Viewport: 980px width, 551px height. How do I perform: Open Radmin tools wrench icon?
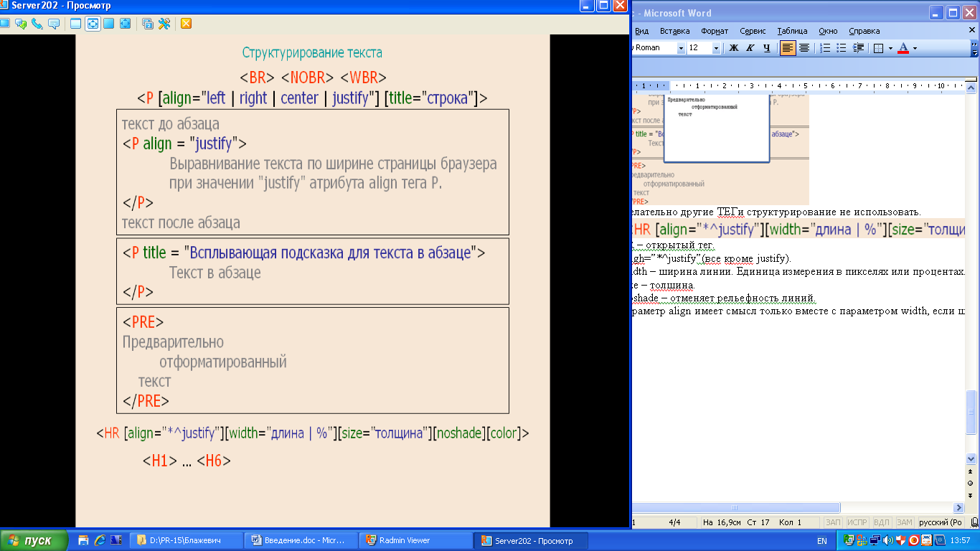click(164, 24)
